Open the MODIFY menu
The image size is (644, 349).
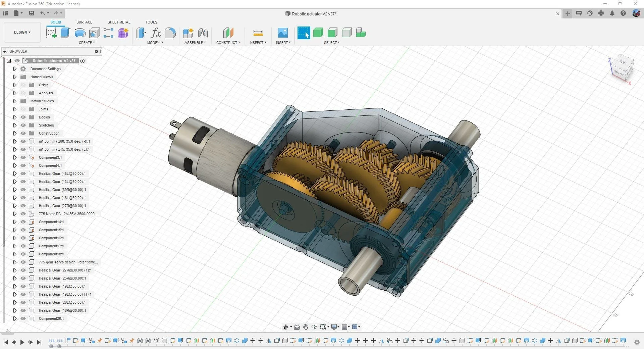[155, 43]
